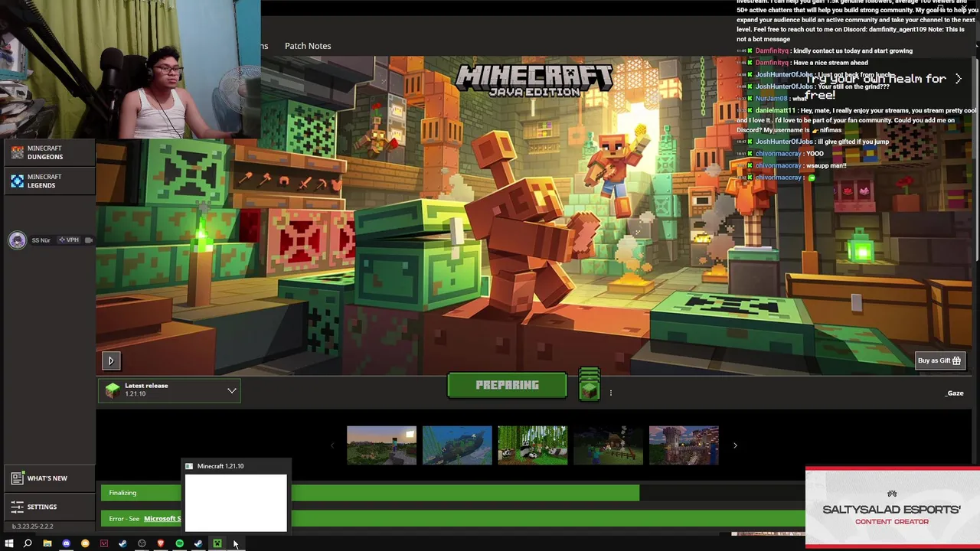Open Discord from the taskbar
The height and width of the screenshot is (551, 980).
pos(66,543)
